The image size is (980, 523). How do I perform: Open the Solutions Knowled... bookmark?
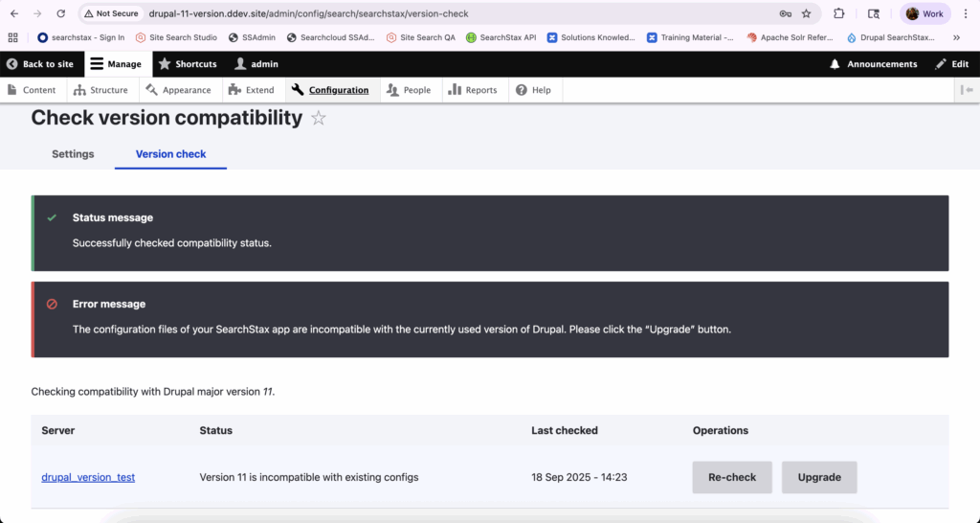(591, 37)
